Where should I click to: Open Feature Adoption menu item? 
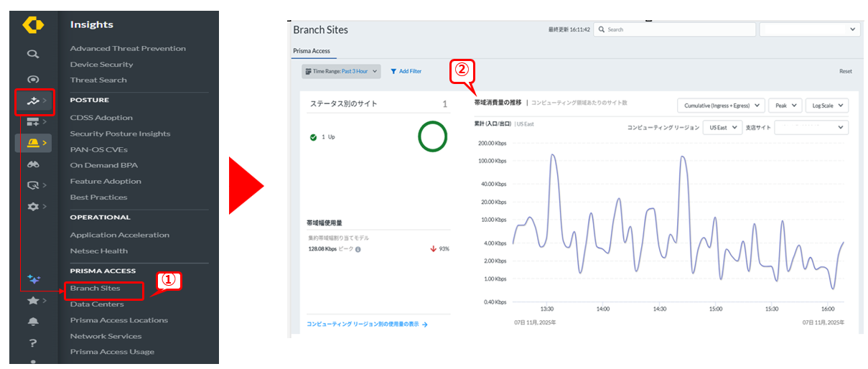point(106,182)
